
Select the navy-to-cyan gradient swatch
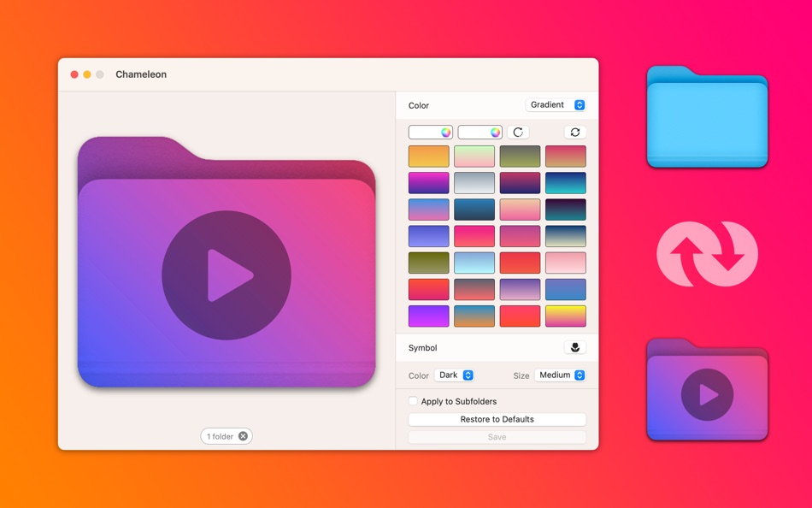(x=566, y=182)
